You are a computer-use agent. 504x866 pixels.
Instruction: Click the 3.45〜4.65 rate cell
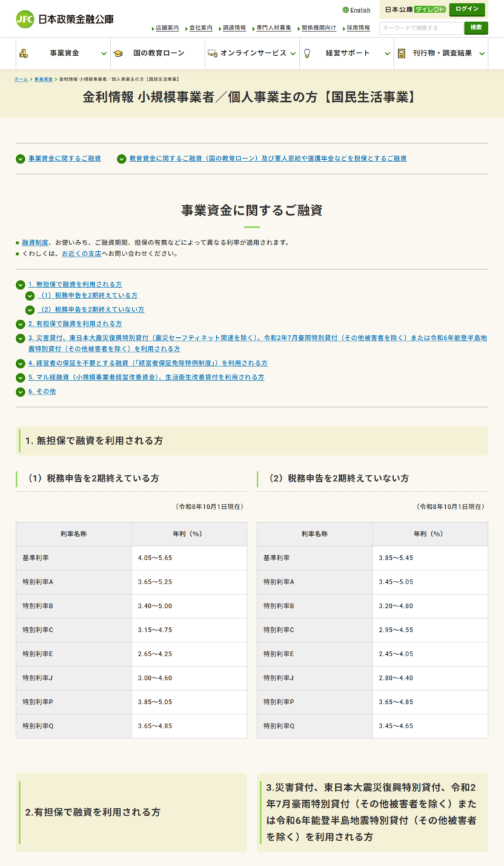click(x=430, y=726)
